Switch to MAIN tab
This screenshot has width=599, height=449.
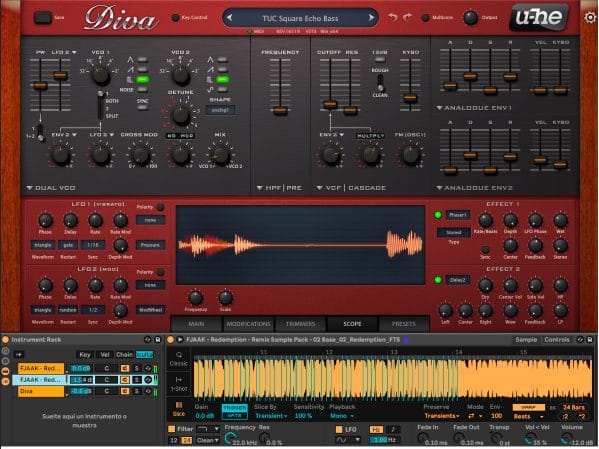[x=196, y=324]
